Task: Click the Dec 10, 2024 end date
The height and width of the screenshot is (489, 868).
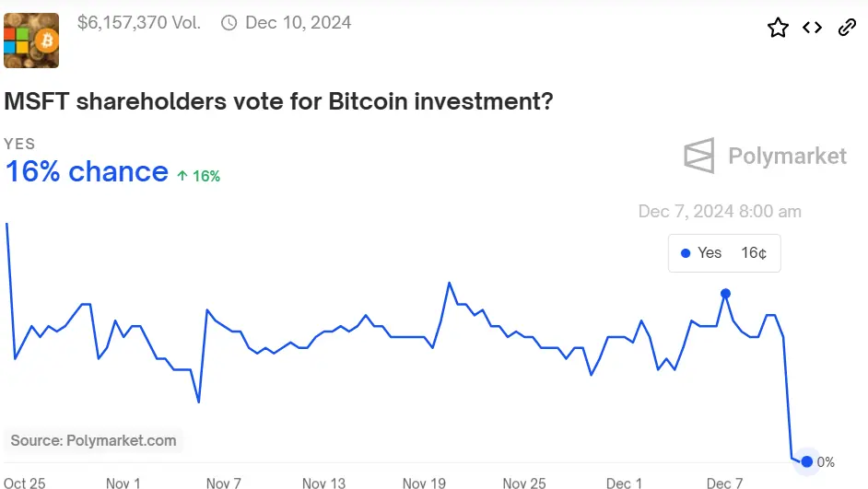Action: (x=298, y=22)
